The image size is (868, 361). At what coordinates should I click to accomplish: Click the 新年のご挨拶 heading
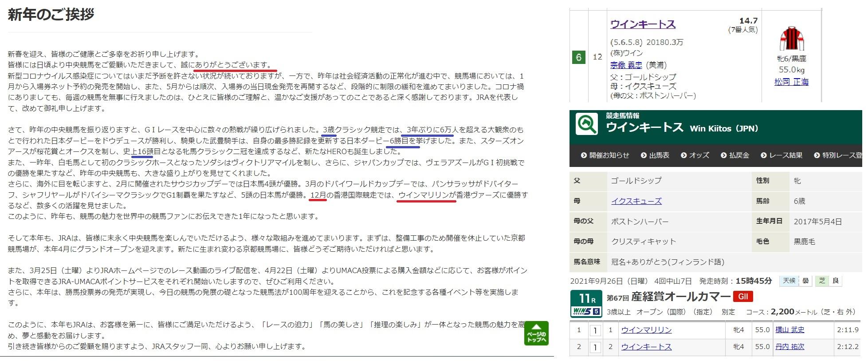(x=51, y=15)
